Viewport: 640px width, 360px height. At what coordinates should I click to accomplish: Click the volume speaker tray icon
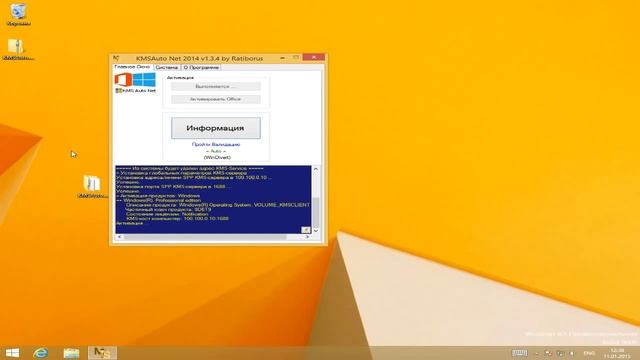pyautogui.click(x=572, y=353)
